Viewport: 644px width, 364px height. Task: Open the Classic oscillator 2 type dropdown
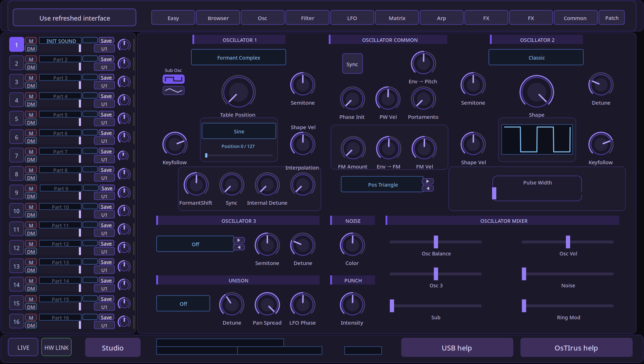pyautogui.click(x=536, y=57)
